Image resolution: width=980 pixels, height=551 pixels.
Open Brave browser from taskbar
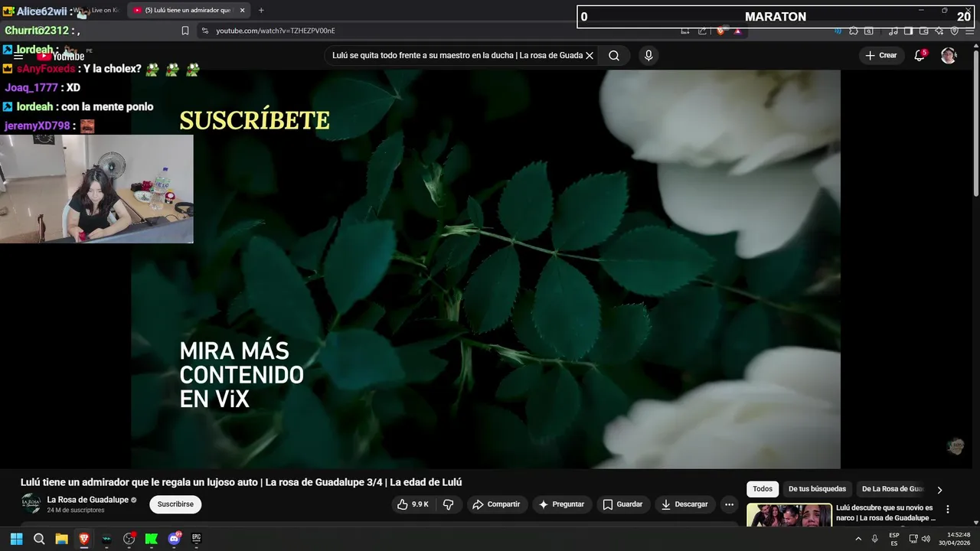[84, 539]
